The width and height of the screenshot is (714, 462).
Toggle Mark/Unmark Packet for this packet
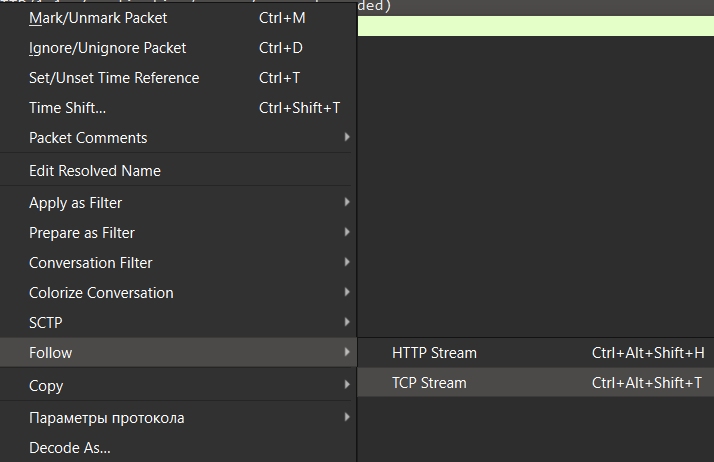click(98, 18)
